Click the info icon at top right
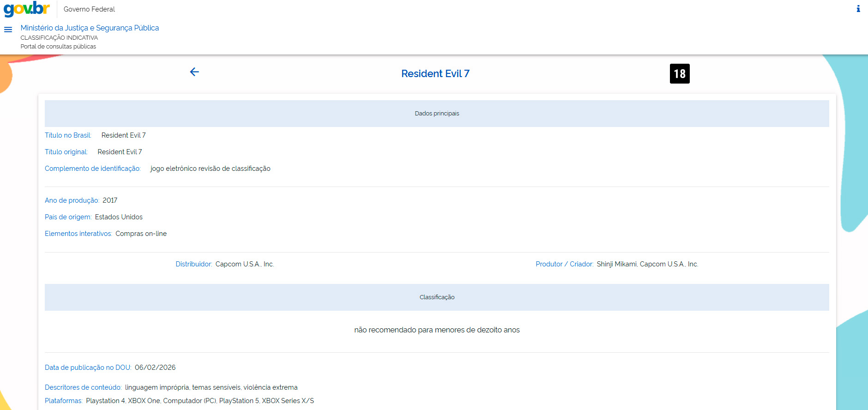This screenshot has width=868, height=410. (x=858, y=9)
